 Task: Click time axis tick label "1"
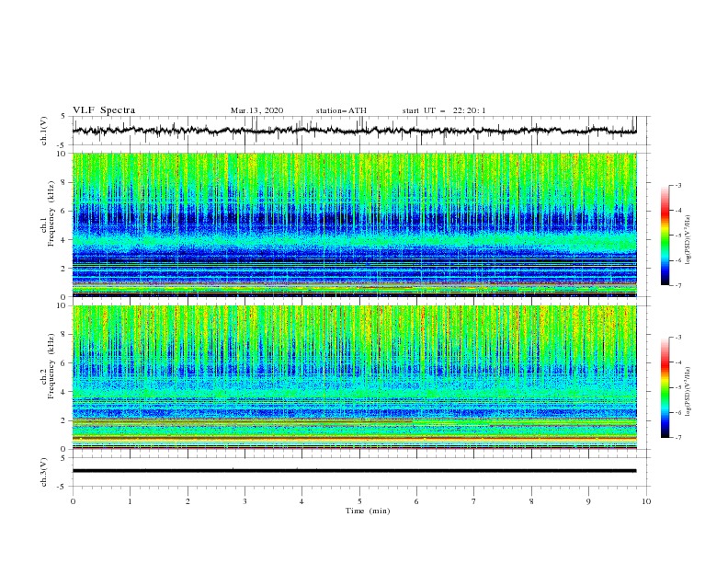click(130, 501)
